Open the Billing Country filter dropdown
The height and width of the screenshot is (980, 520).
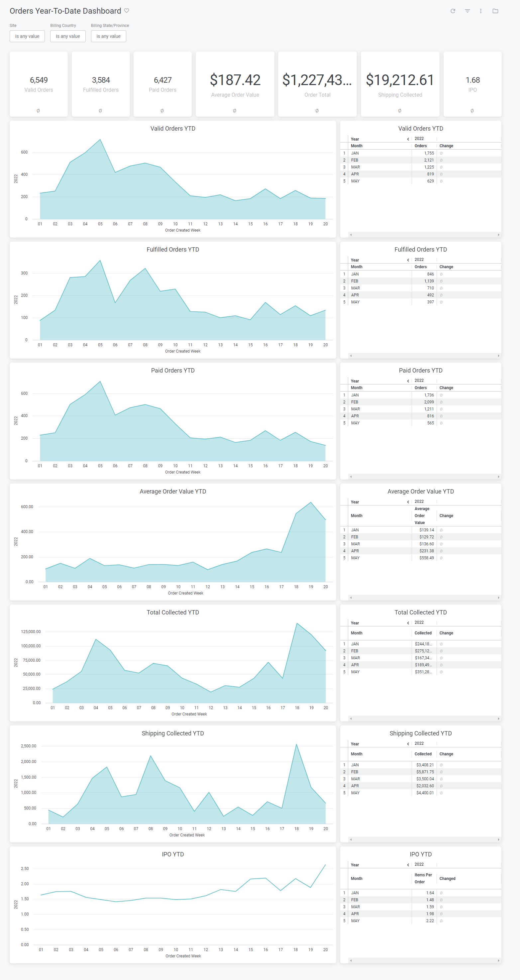(68, 36)
